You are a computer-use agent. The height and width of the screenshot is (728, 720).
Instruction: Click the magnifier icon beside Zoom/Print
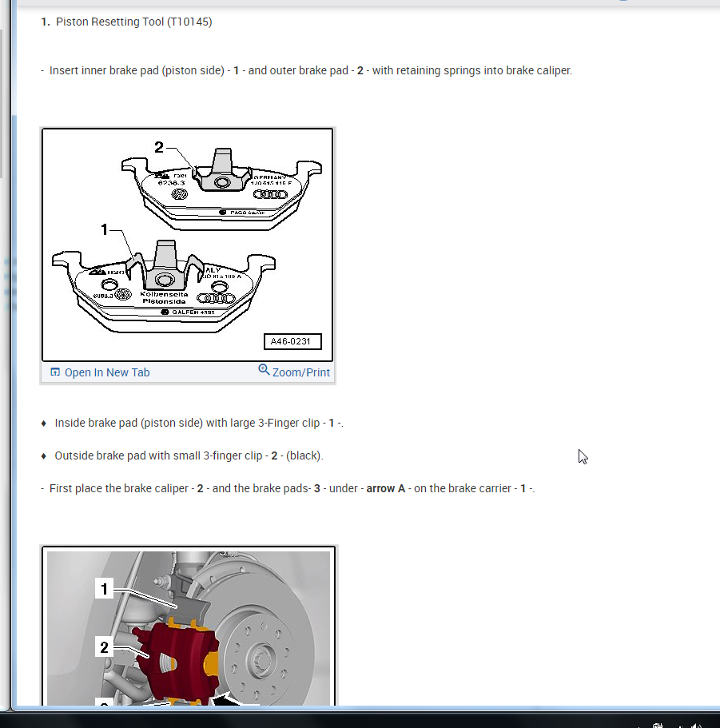[x=264, y=369]
